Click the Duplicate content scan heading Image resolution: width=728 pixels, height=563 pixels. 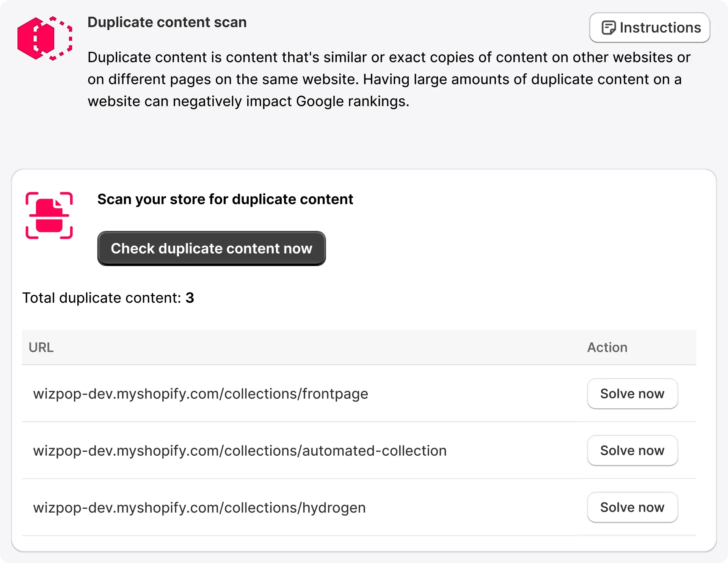[x=167, y=22]
